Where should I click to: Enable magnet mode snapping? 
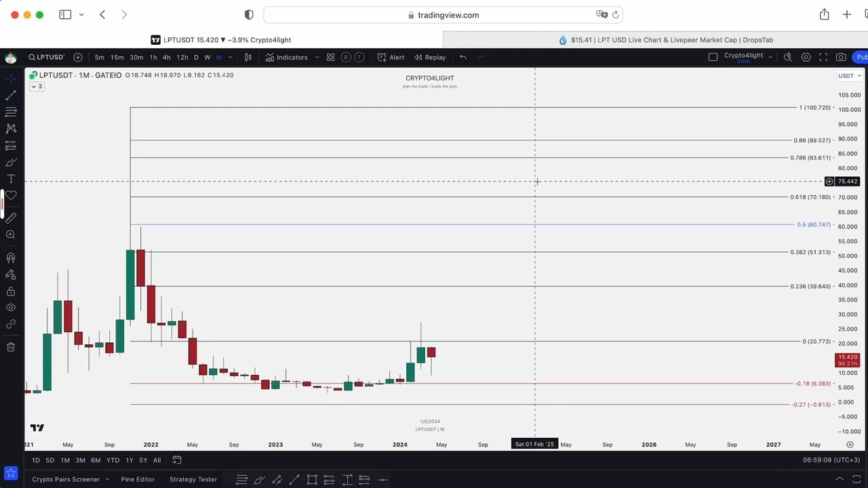(x=10, y=256)
